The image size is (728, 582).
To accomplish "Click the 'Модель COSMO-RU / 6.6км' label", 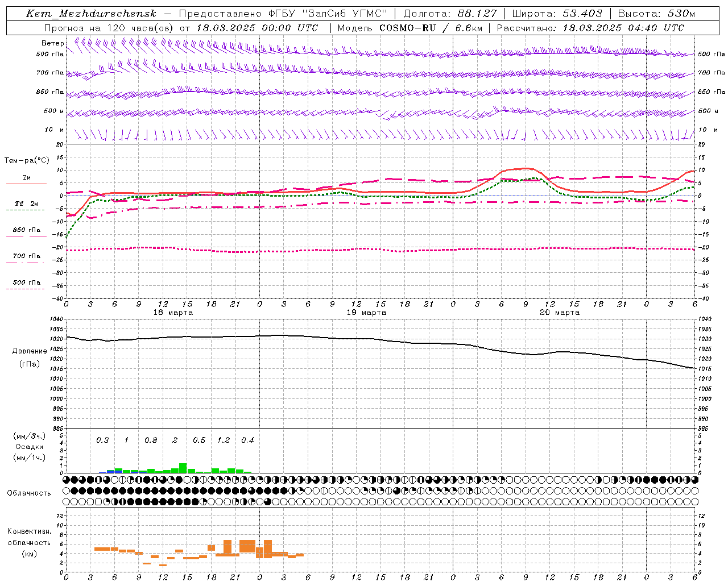I will click(x=410, y=28).
